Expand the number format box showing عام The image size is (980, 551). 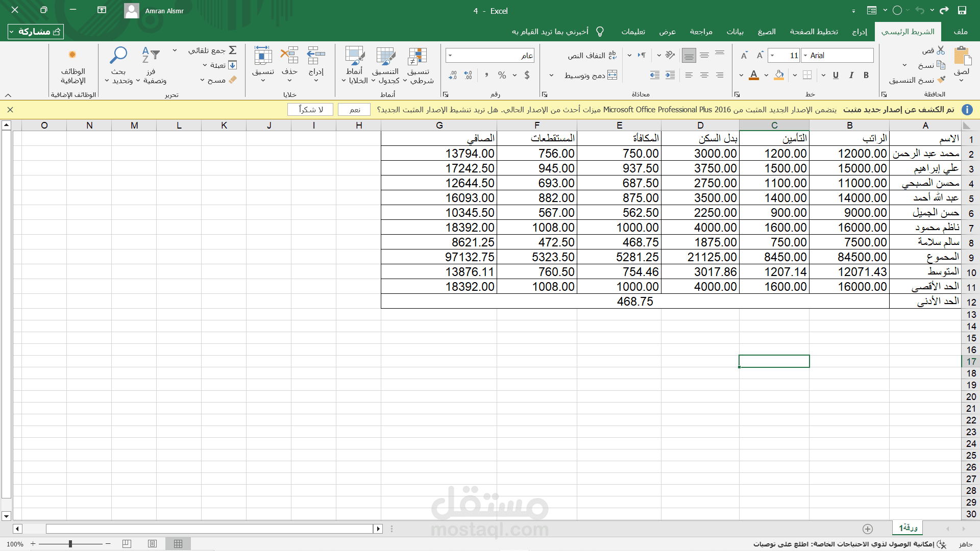[450, 55]
